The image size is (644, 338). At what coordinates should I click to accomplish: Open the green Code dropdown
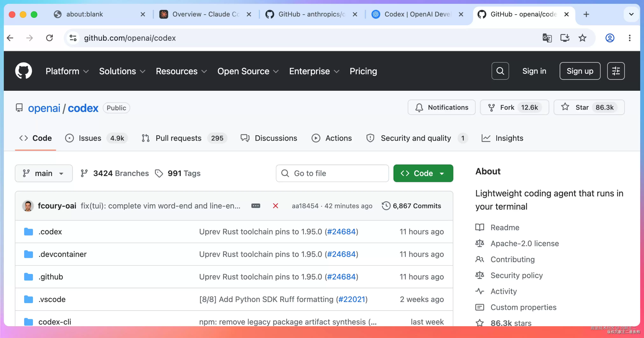[x=423, y=173]
